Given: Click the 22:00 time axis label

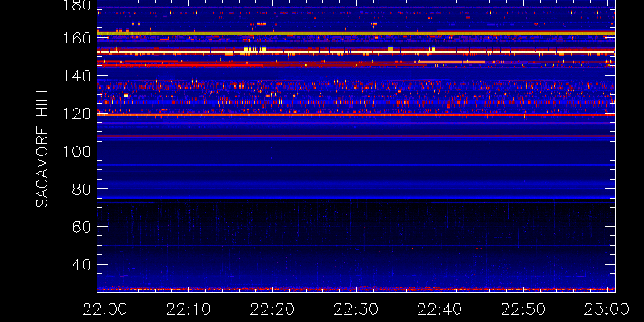Looking at the screenshot, I should coord(105,309).
